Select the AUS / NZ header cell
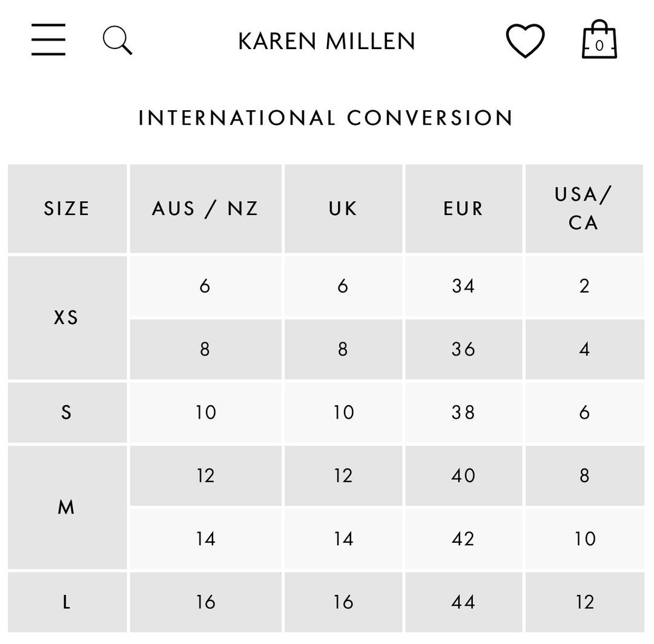Image resolution: width=654 pixels, height=644 pixels. pos(205,208)
